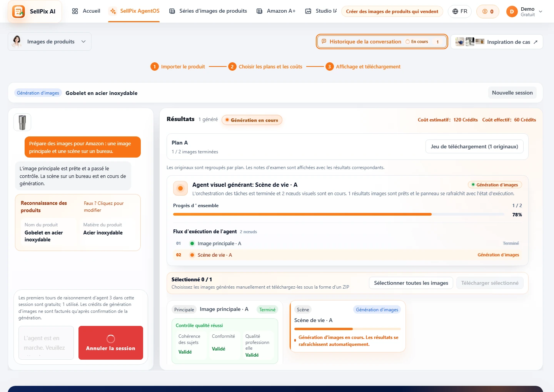
Task: Click the SellPix AI logo
Action: tap(34, 12)
